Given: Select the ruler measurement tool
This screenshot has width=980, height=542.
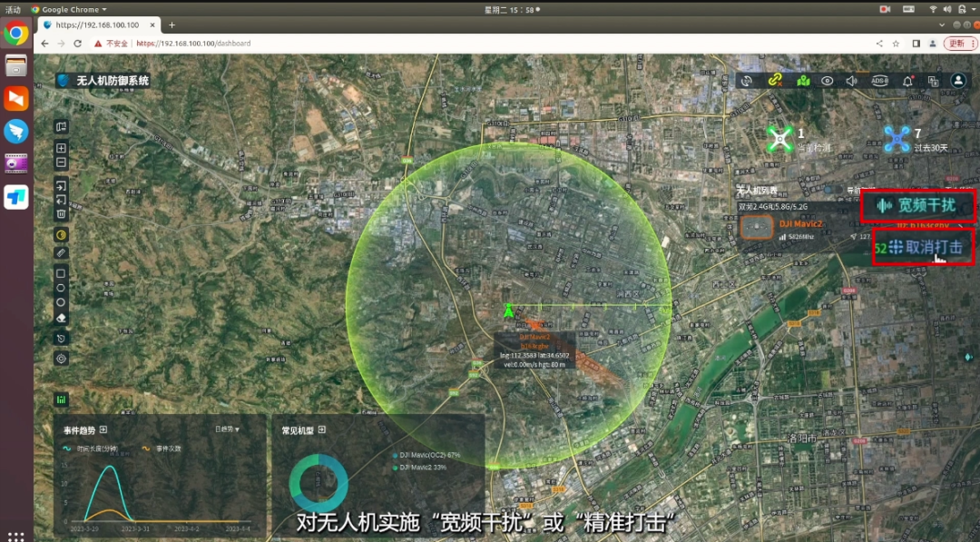Looking at the screenshot, I should [61, 252].
